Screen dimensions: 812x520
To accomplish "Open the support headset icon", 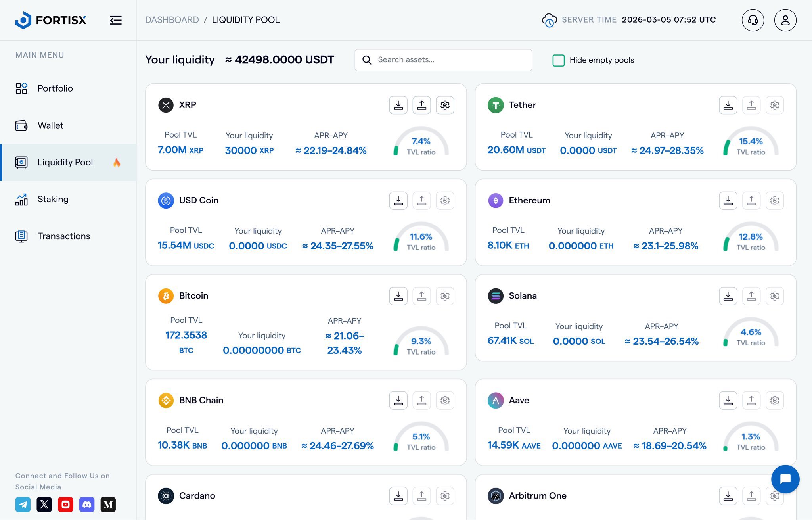I will (x=753, y=20).
